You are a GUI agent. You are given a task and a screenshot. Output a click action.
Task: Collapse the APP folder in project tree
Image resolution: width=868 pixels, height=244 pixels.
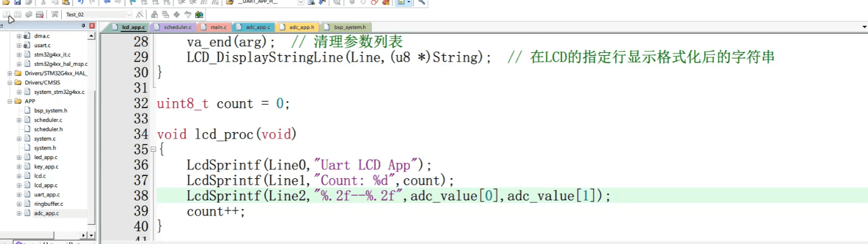(10, 101)
